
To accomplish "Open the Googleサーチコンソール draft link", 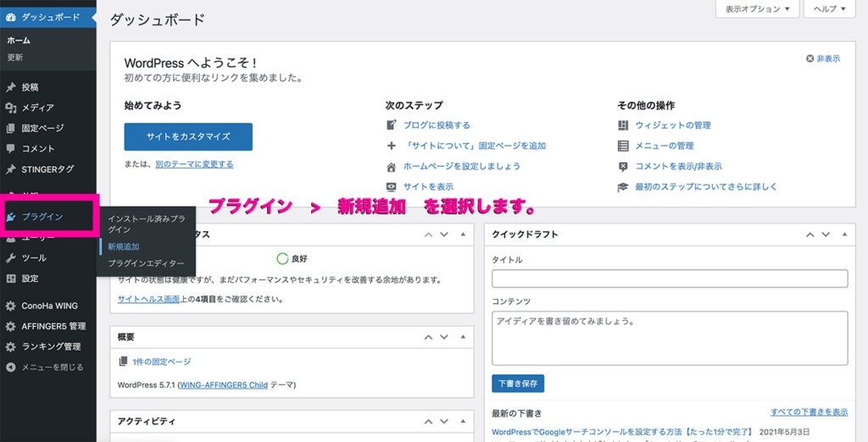I will point(622,432).
